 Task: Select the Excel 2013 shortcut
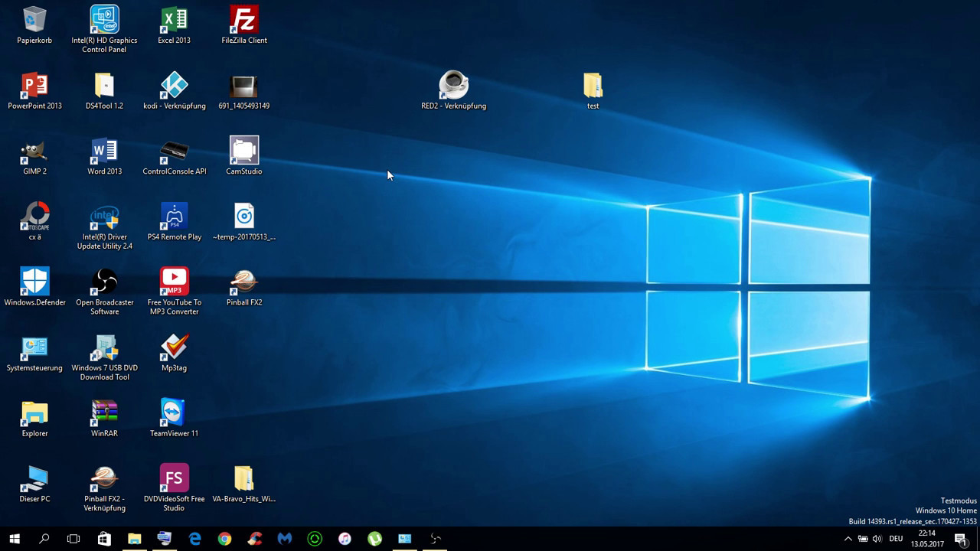(x=174, y=19)
